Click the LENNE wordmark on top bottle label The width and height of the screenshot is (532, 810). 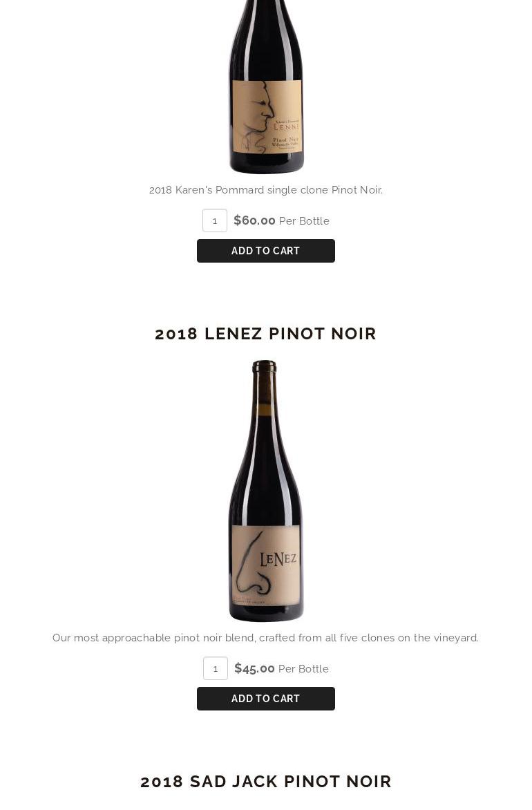[x=286, y=127]
